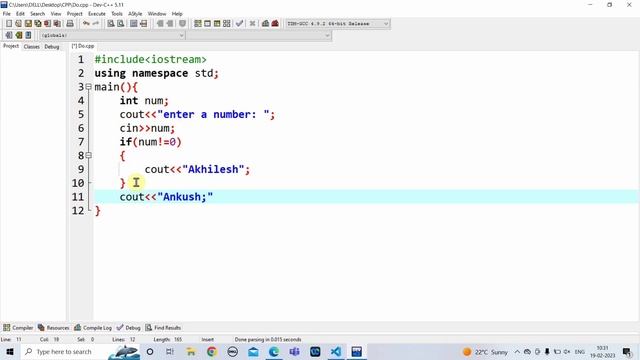The height and width of the screenshot is (360, 640).
Task: Open Google Chrome from the taskbar
Action: 212,352
